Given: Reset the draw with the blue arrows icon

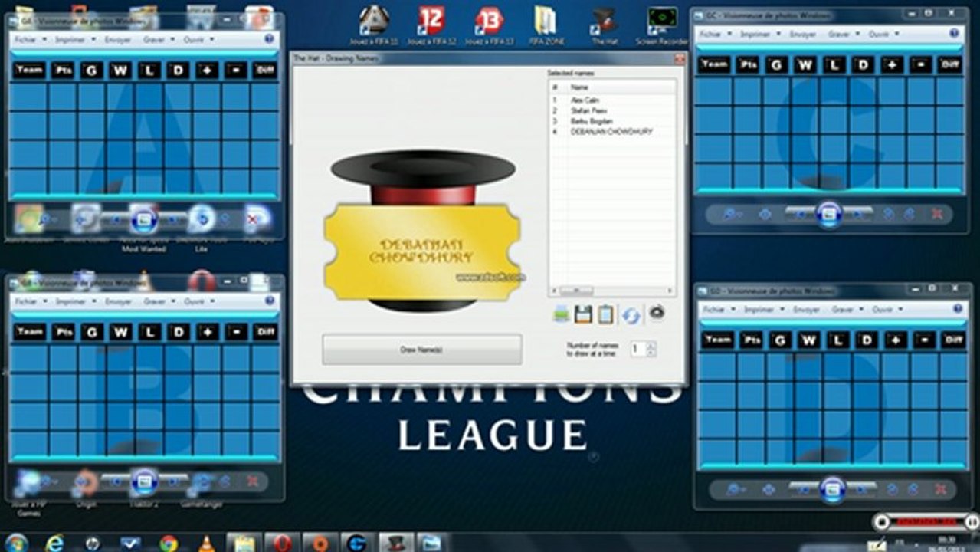Looking at the screenshot, I should tap(631, 314).
